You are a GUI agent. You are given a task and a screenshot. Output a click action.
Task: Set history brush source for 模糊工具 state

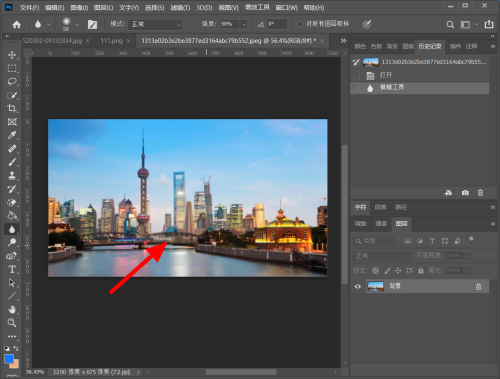pos(356,88)
